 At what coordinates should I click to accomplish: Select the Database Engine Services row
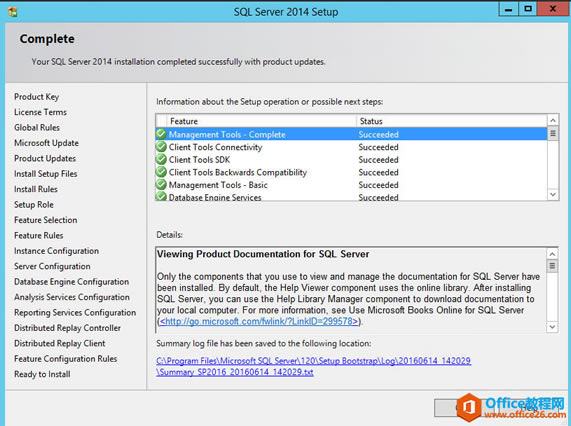351,196
